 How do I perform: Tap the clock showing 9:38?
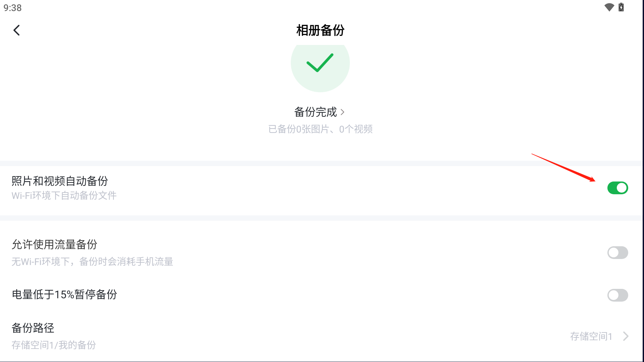click(13, 8)
